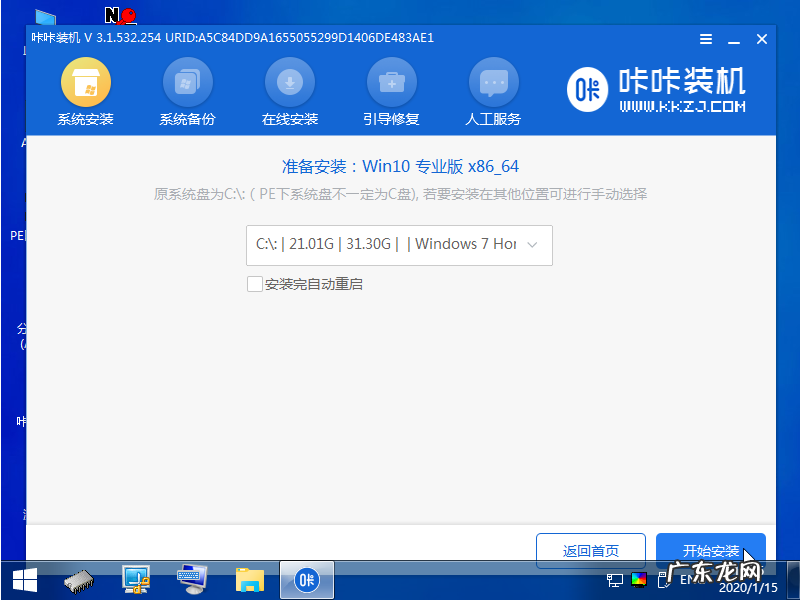Click the 开始安装 (Start Install) button

[711, 550]
